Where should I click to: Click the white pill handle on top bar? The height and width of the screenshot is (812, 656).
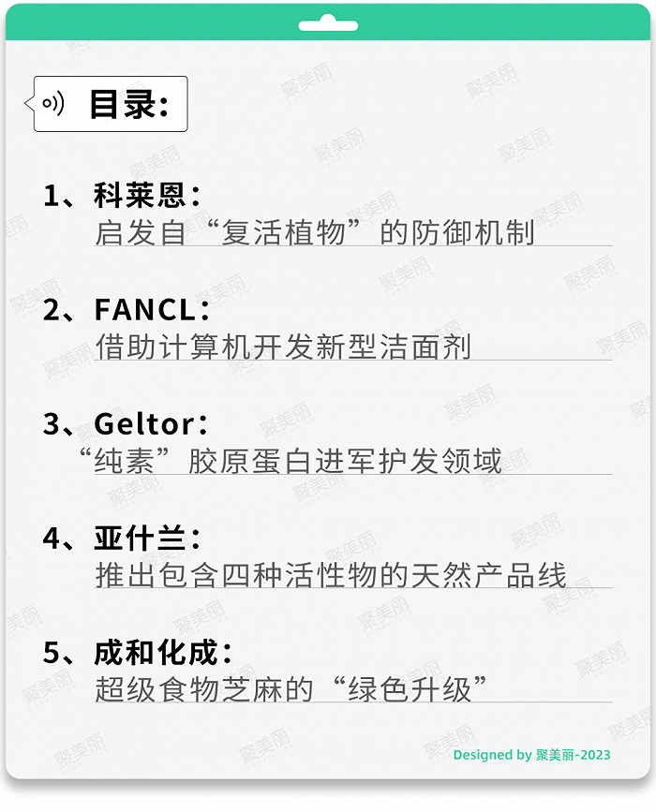328,25
